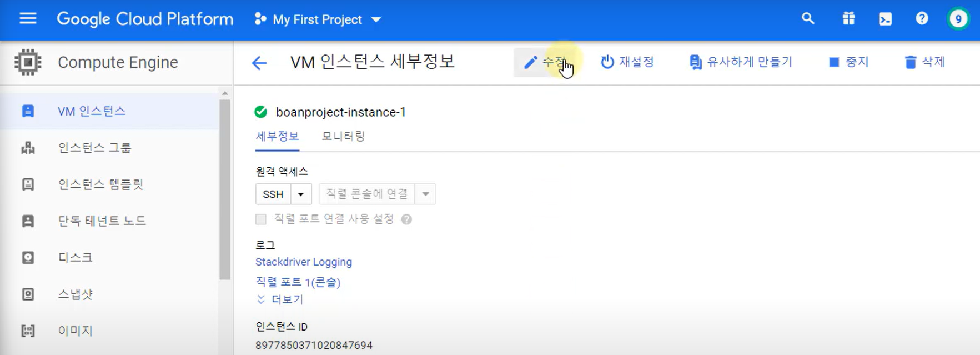This screenshot has width=980, height=355.
Task: Click 유사하게 만들기 create similar button
Action: pyautogui.click(x=741, y=62)
